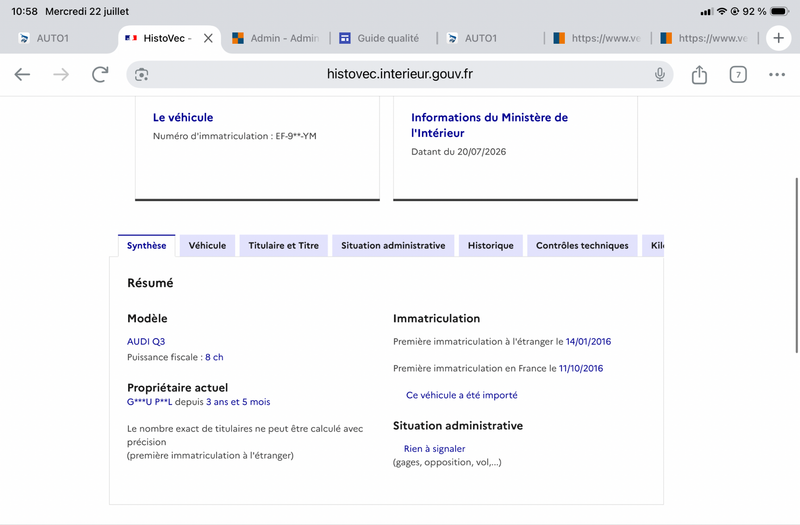Click the histovec.interieur.gouv.fr address bar
The height and width of the screenshot is (525, 800).
tap(399, 74)
